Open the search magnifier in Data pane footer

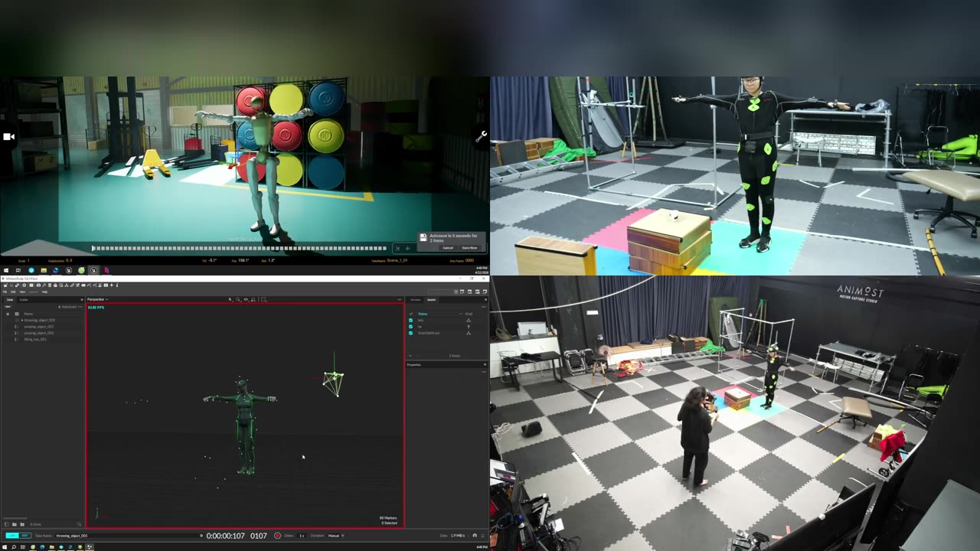click(x=79, y=524)
